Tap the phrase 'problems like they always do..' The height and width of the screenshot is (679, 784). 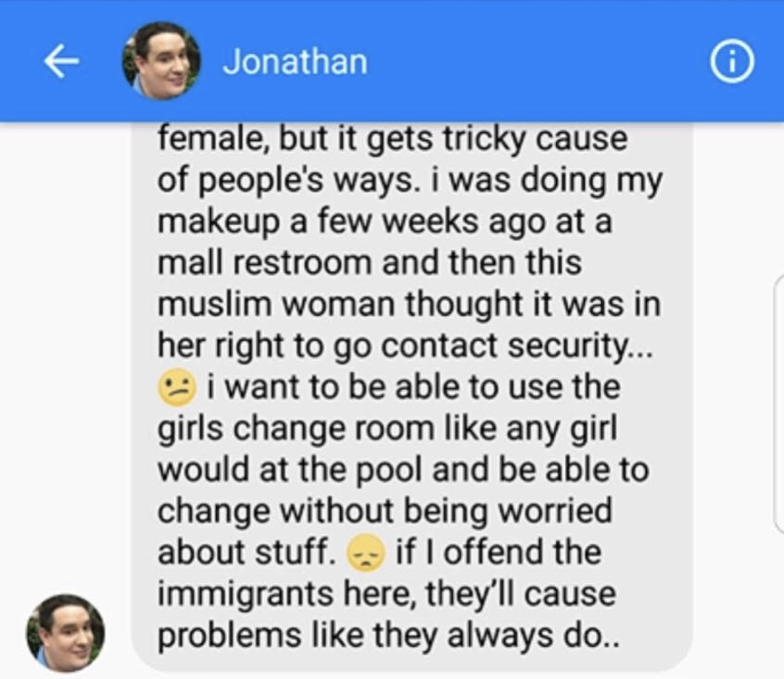pyautogui.click(x=388, y=636)
